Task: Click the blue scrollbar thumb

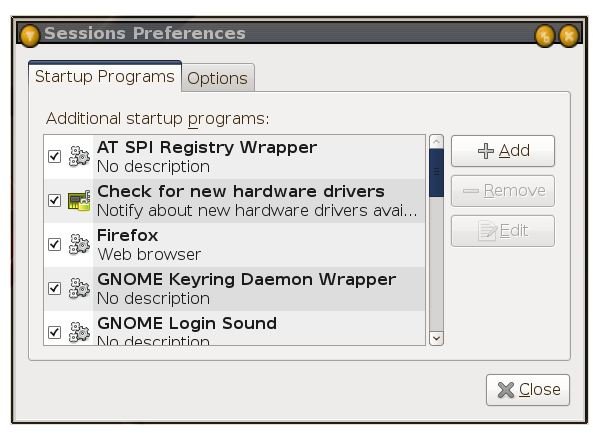Action: point(436,173)
